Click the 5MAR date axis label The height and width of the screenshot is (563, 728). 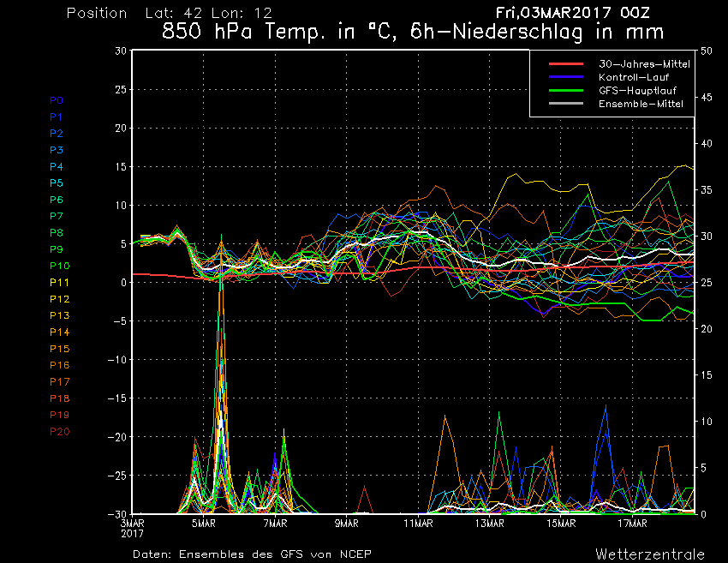click(x=204, y=524)
